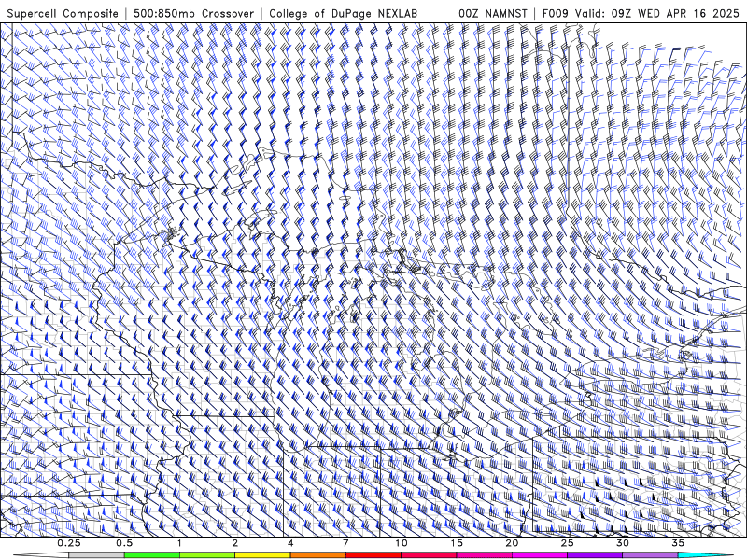The height and width of the screenshot is (560, 747).
Task: Select the green swatch between 0.5 and 1
Action: click(x=151, y=555)
